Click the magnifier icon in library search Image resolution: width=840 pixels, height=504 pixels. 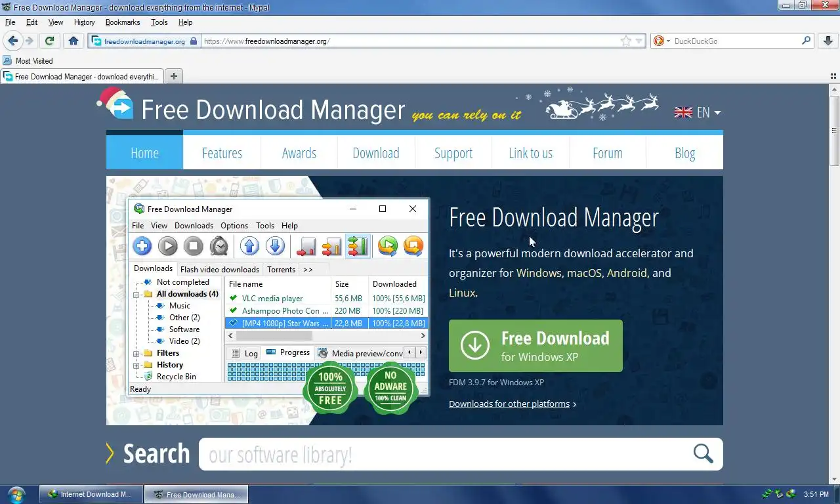coord(703,453)
